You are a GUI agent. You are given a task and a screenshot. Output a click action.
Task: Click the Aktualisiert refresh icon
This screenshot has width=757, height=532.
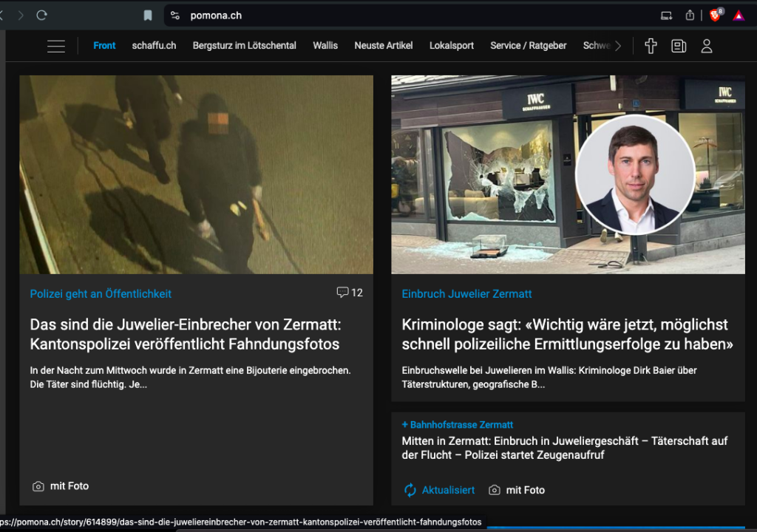coord(410,490)
